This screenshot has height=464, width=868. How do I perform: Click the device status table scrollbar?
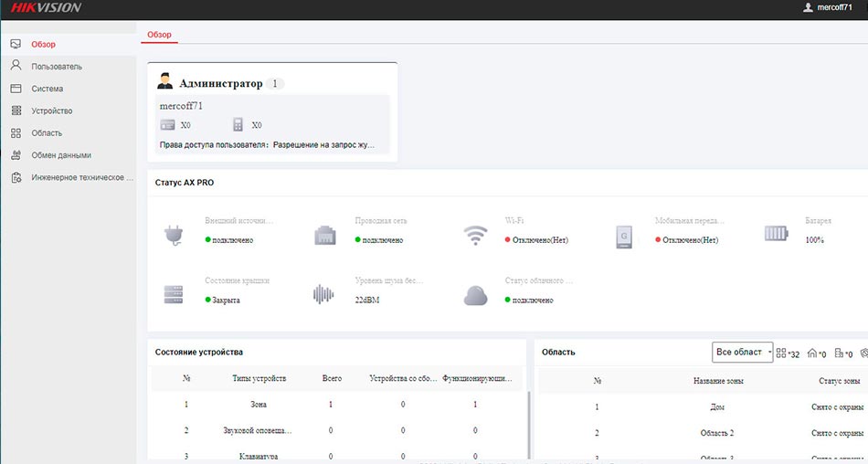[x=529, y=424]
